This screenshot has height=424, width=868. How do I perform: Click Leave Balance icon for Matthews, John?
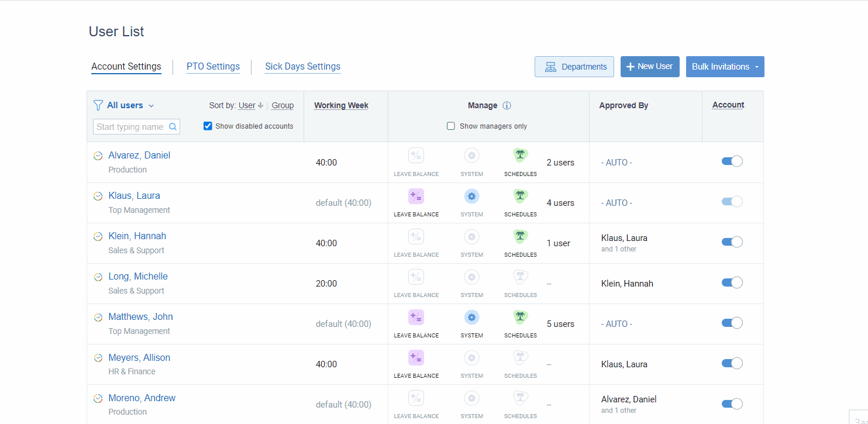click(416, 317)
